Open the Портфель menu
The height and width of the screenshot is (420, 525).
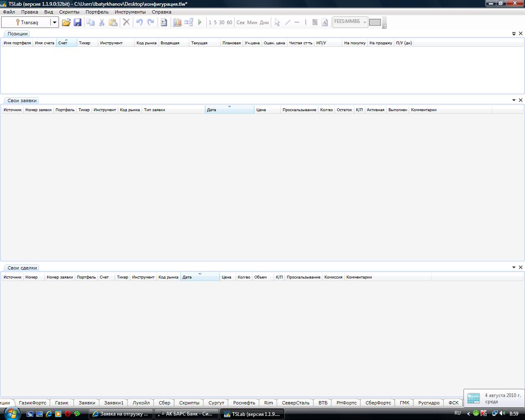coord(97,12)
